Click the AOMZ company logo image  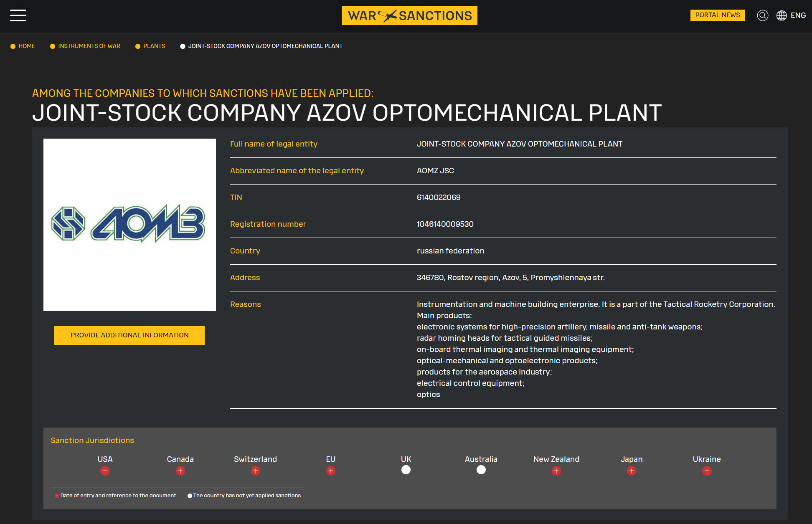[129, 225]
